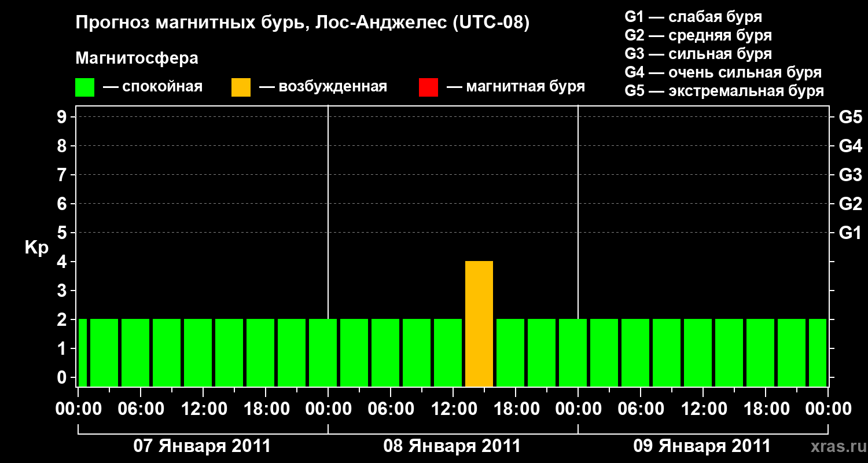
Task: Click 'G1 — слабая буря' legend line
Action: pos(693,17)
